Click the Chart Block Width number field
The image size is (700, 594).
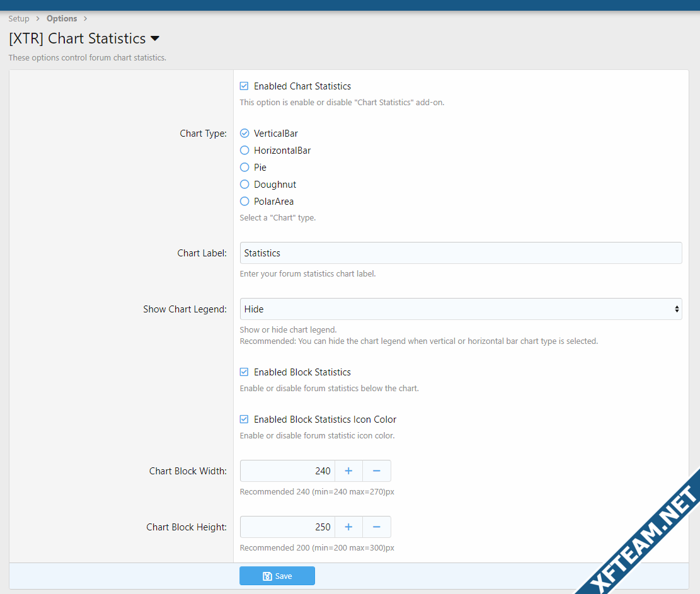coord(287,471)
